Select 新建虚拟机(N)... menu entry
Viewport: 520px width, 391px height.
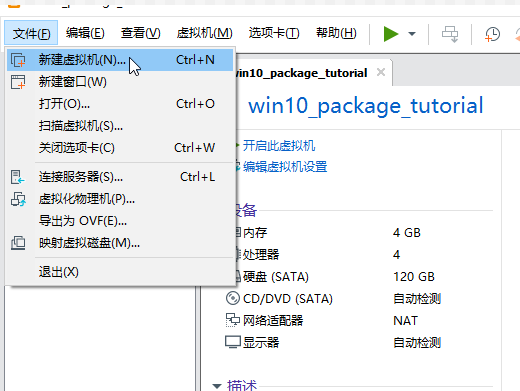click(x=120, y=60)
